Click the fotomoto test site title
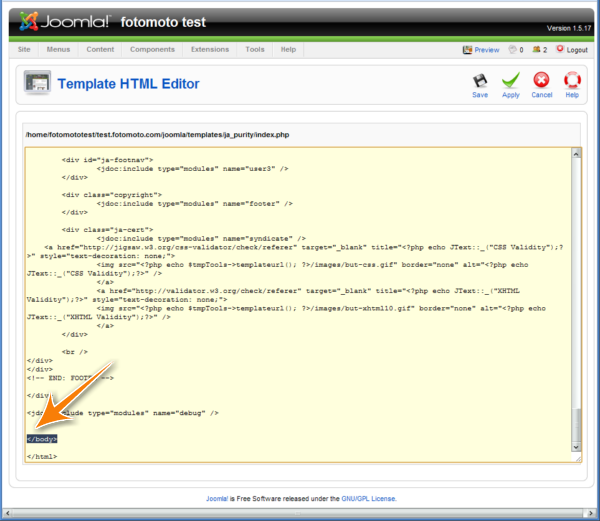Image resolution: width=600 pixels, height=521 pixels. point(163,22)
